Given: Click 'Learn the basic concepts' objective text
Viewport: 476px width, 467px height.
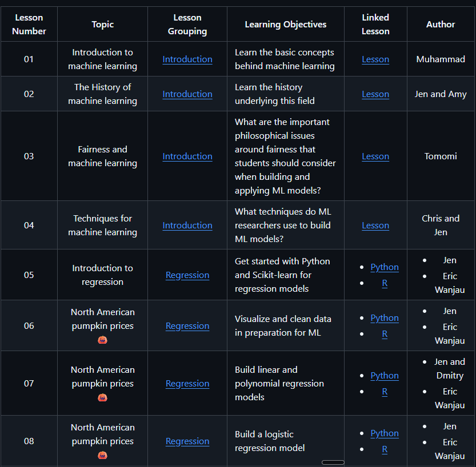Looking at the screenshot, I should pos(285,59).
